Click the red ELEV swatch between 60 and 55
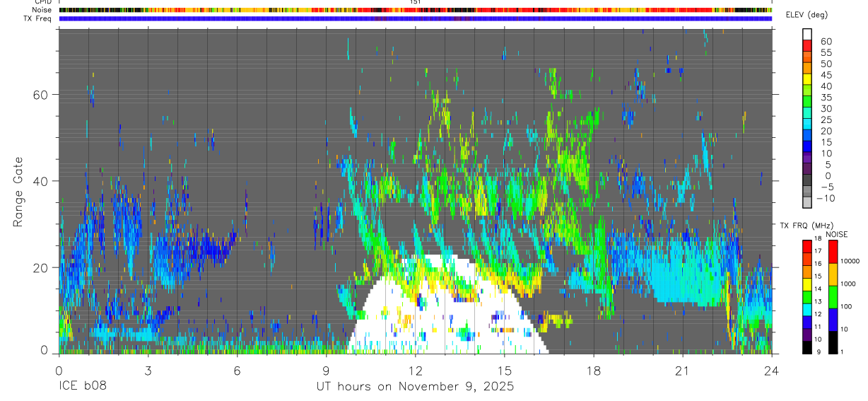Image resolution: width=868 pixels, height=401 pixels. point(807,46)
